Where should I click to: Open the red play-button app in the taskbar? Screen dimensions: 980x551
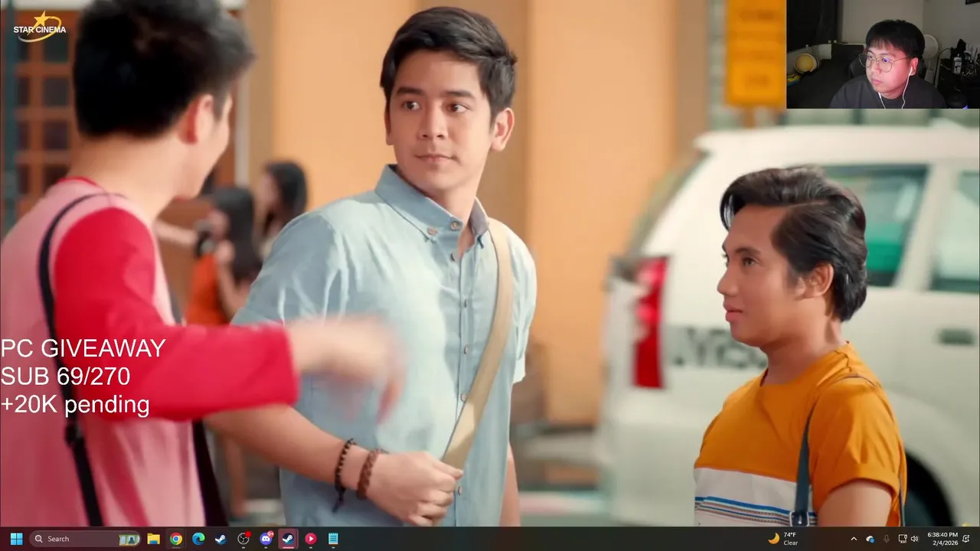point(310,539)
